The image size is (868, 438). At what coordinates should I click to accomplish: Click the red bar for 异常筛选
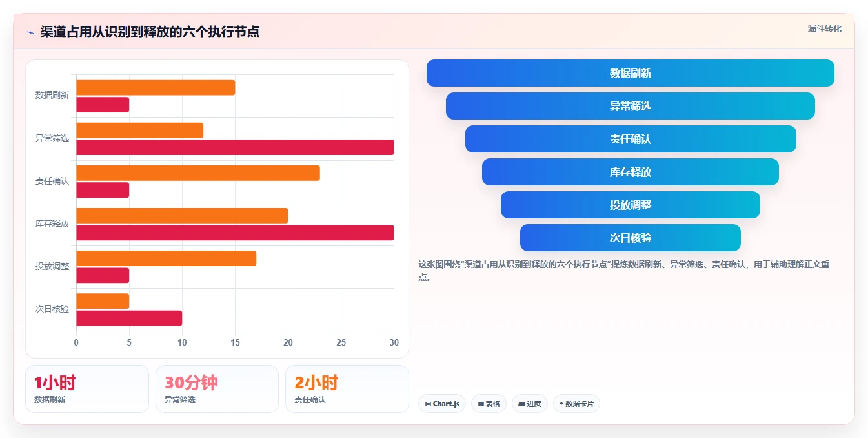tap(235, 147)
